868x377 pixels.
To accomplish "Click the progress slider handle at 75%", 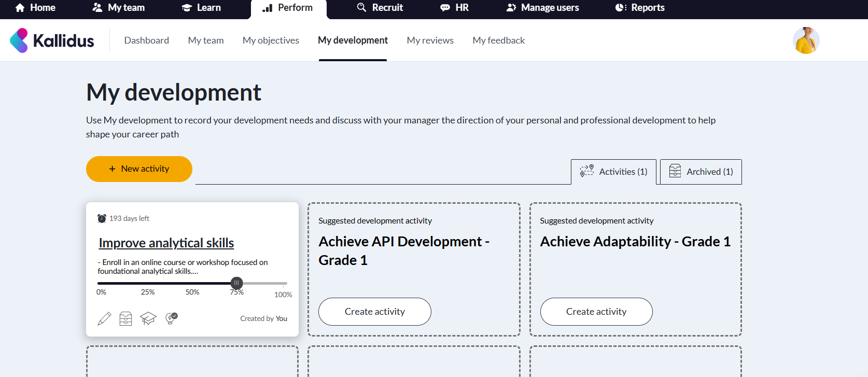I will click(x=236, y=283).
